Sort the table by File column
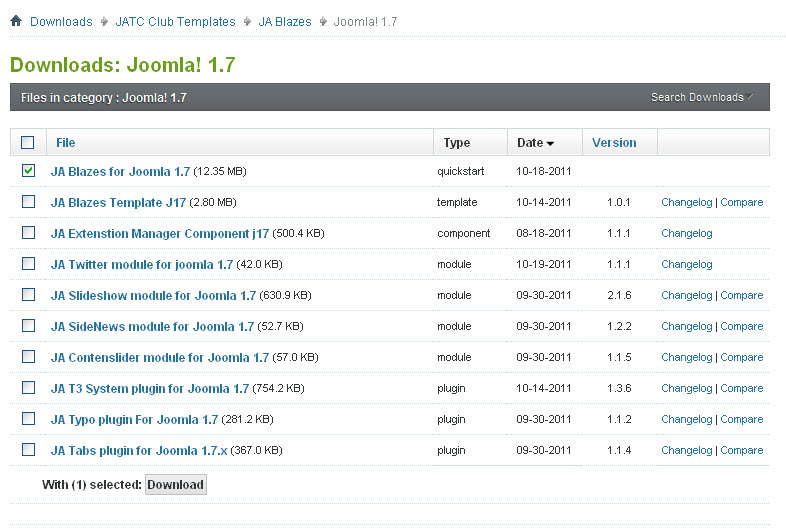 point(66,142)
